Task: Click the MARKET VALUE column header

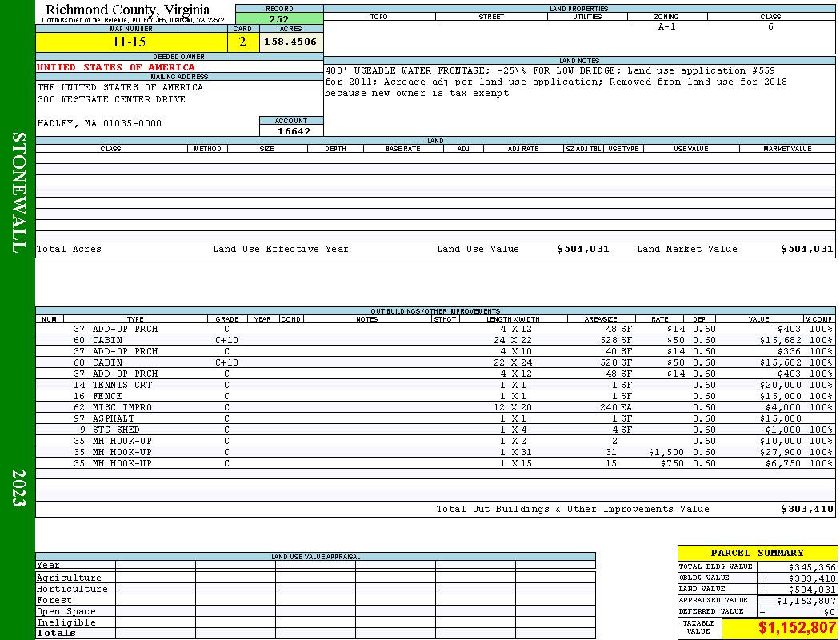Action: pos(787,149)
